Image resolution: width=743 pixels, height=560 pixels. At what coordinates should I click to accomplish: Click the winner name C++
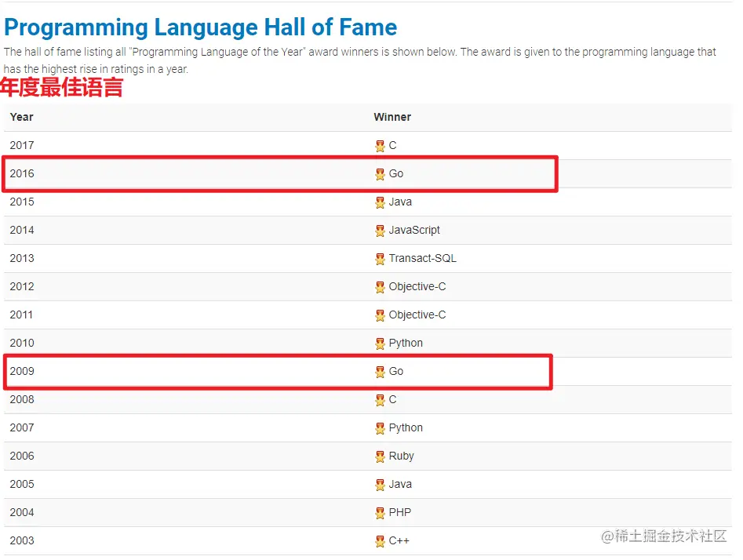(x=399, y=540)
